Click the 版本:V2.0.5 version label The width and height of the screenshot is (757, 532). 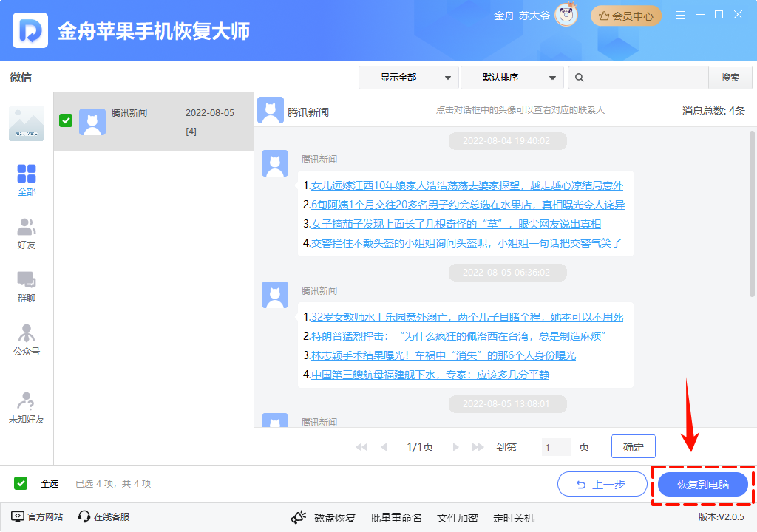coord(722,517)
